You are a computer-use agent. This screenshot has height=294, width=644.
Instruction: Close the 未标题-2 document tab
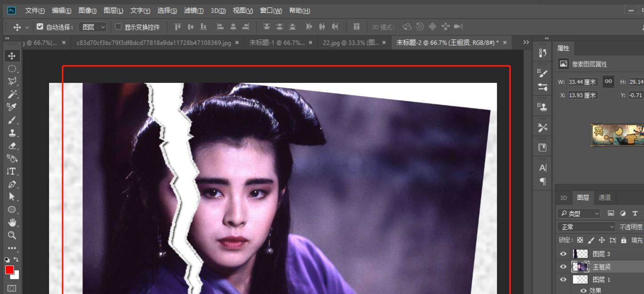coord(505,43)
